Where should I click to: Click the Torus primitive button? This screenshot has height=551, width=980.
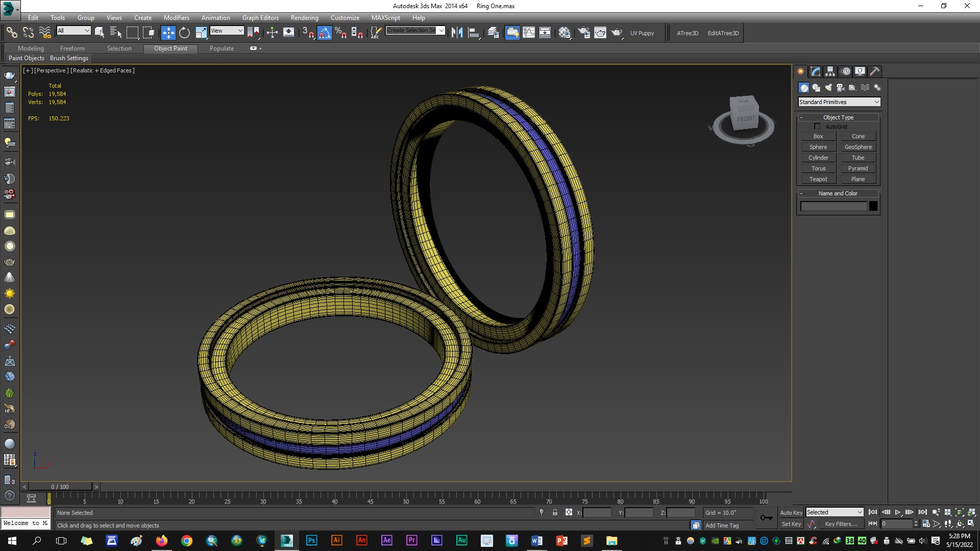[x=818, y=168]
